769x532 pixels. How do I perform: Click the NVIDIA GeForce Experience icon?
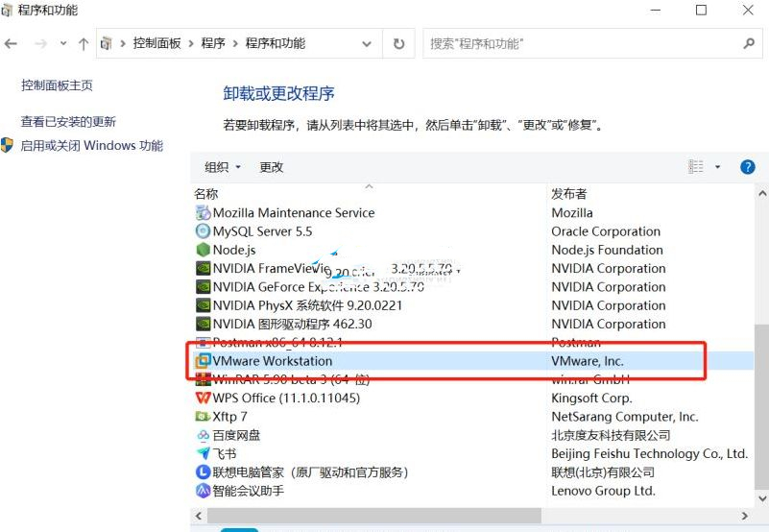(203, 286)
